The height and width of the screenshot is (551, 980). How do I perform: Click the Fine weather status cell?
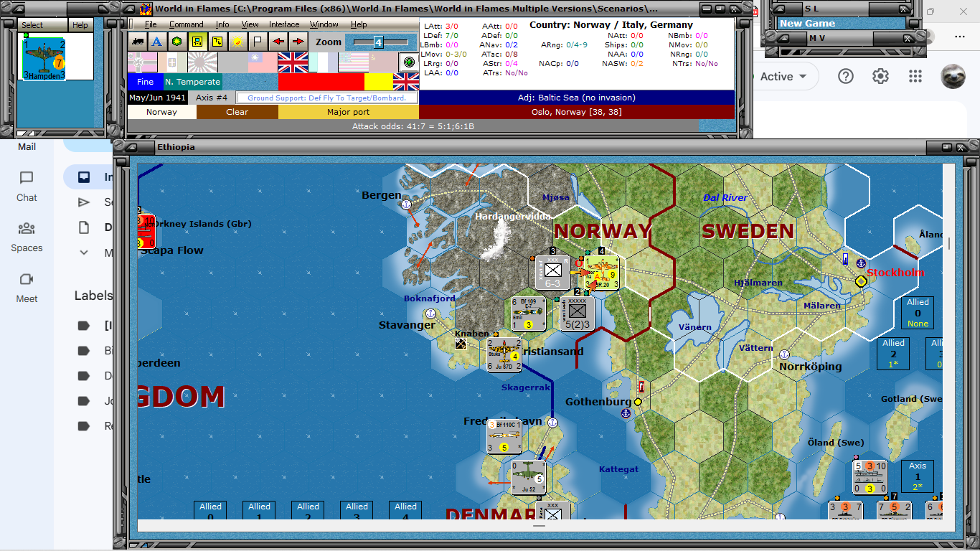(x=145, y=82)
